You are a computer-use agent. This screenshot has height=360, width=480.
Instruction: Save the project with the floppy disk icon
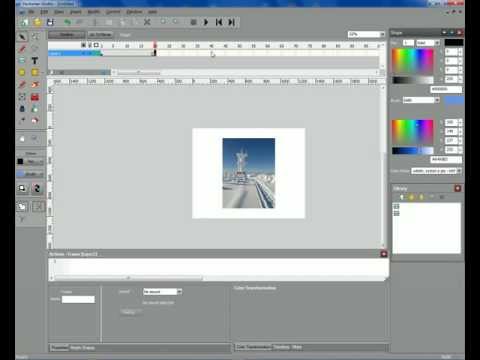(50, 22)
